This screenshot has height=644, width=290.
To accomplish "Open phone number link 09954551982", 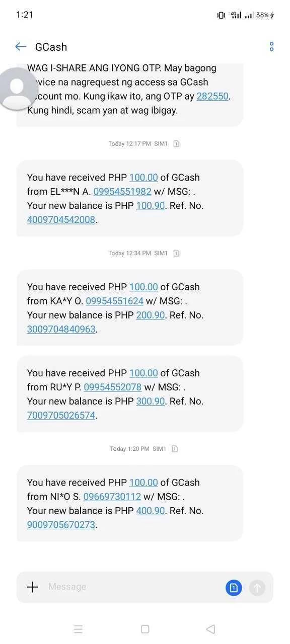I will click(122, 192).
